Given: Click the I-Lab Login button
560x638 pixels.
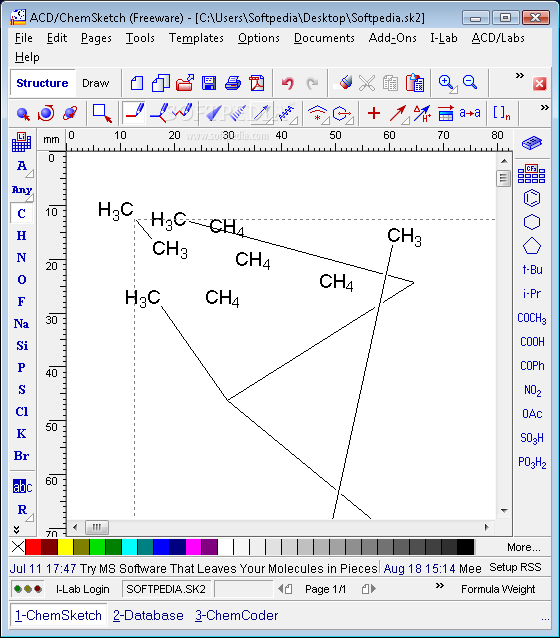Looking at the screenshot, I should click(83, 589).
